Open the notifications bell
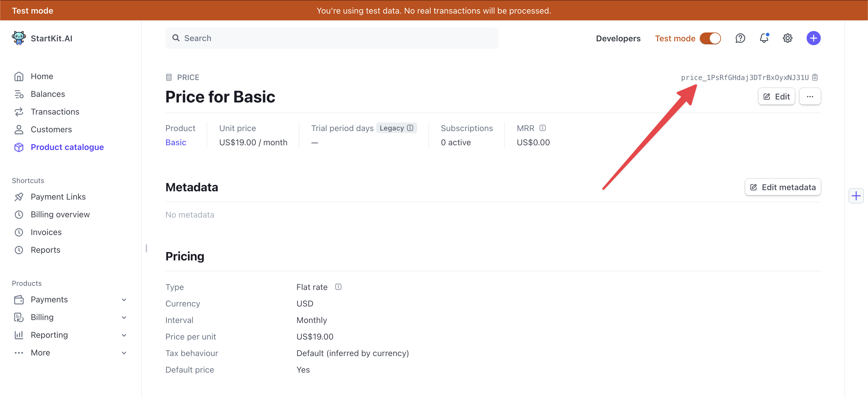 point(764,38)
